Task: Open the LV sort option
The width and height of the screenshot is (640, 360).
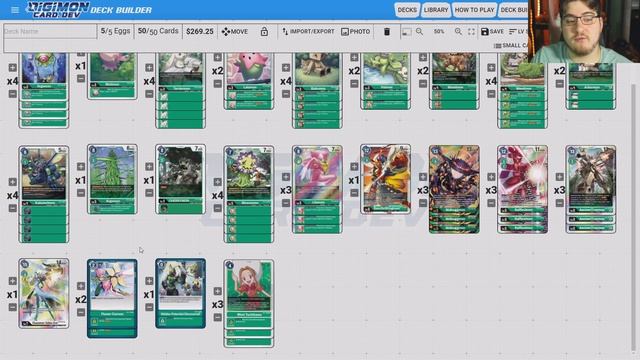Action: pyautogui.click(x=518, y=31)
